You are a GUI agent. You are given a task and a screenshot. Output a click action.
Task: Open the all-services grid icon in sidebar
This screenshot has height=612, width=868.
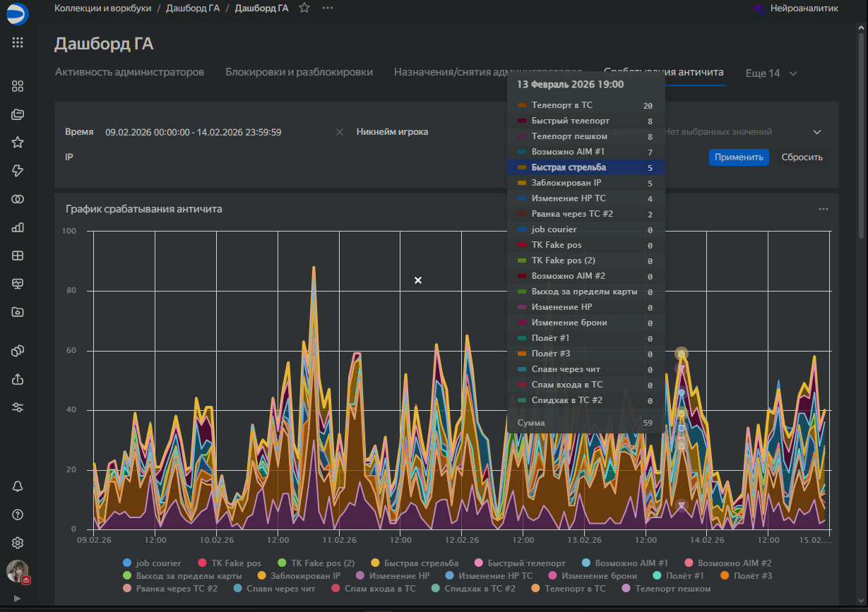coord(18,42)
